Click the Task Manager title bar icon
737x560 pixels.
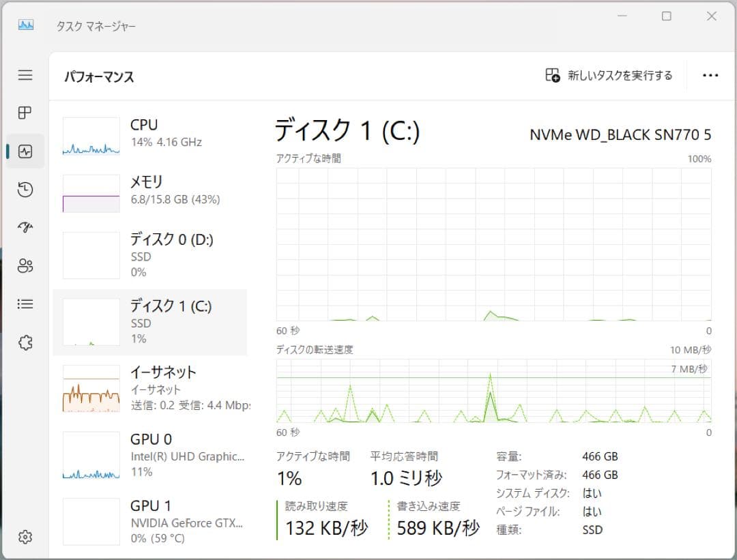tap(25, 25)
